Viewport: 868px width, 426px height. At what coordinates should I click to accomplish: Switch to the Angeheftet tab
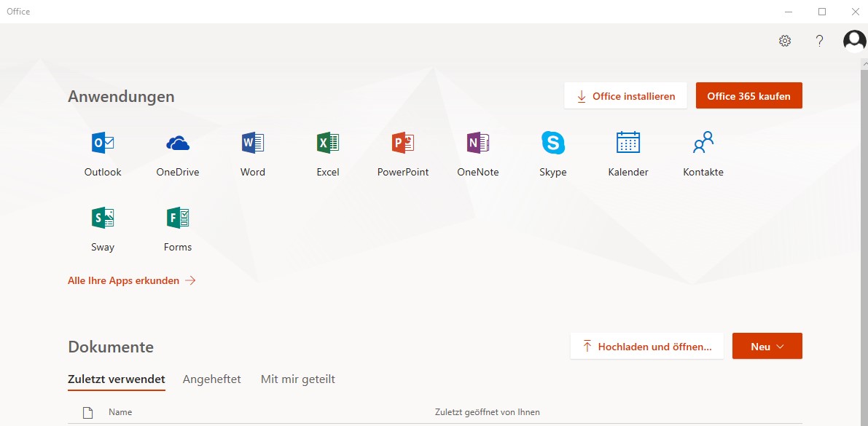tap(212, 379)
